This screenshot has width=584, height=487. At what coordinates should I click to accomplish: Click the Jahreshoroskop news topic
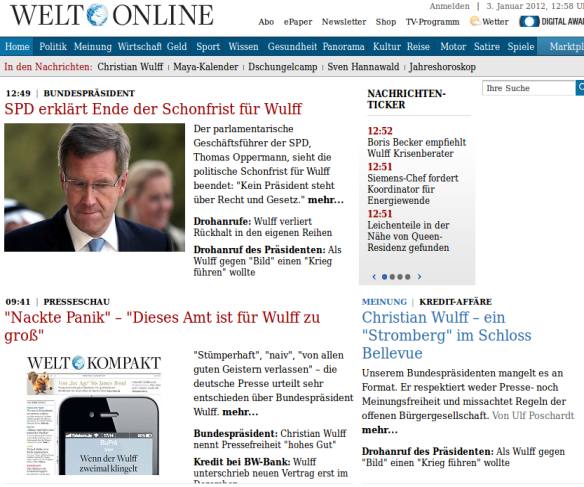[x=442, y=67]
